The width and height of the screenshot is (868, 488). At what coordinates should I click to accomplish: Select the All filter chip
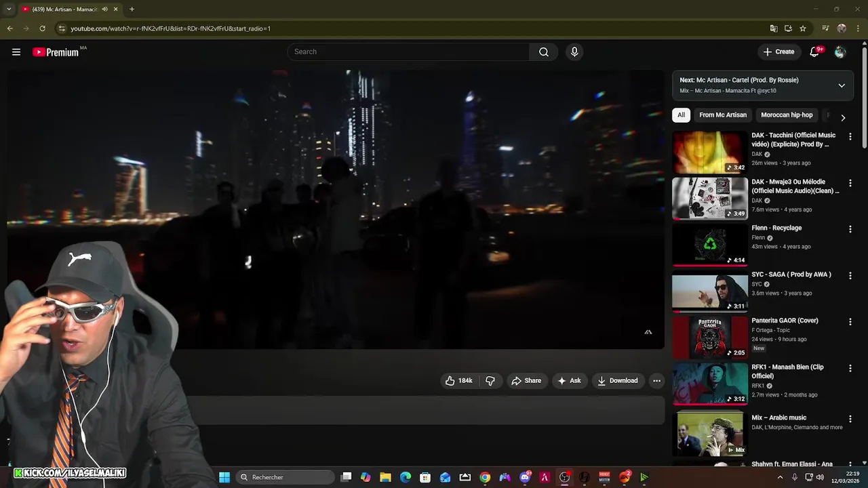point(681,115)
